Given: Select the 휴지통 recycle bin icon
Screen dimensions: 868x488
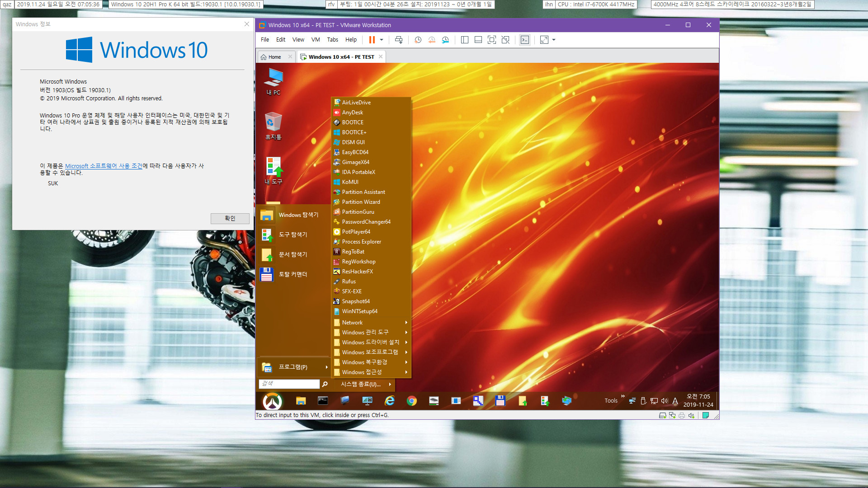Looking at the screenshot, I should coord(273,126).
